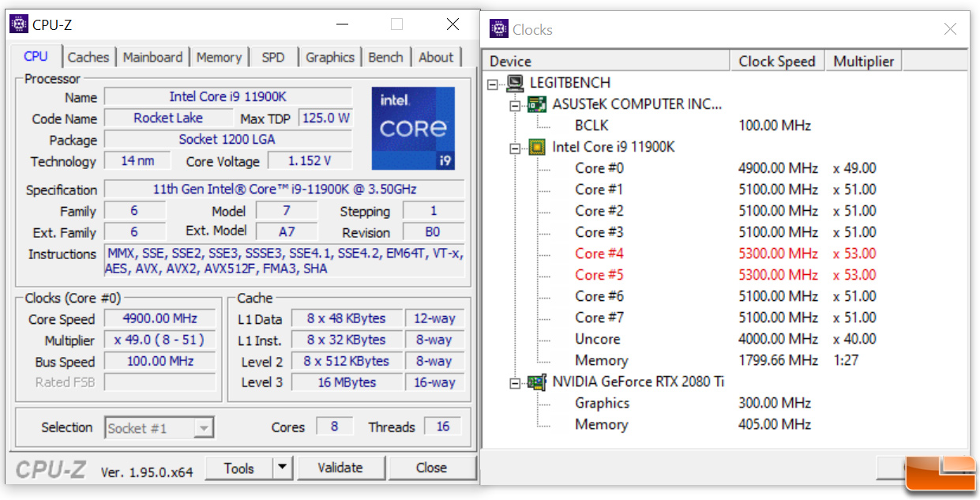Open the Tools dropdown arrow
The width and height of the screenshot is (980, 500).
pyautogui.click(x=282, y=468)
